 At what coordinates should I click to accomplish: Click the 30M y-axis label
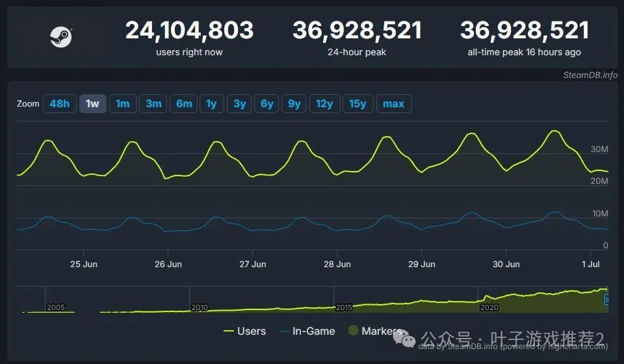(599, 149)
